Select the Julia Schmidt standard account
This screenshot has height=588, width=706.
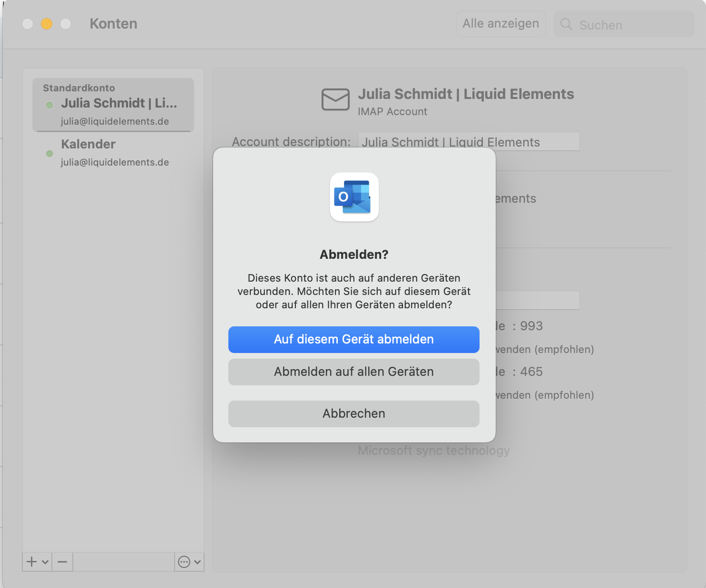click(x=113, y=105)
